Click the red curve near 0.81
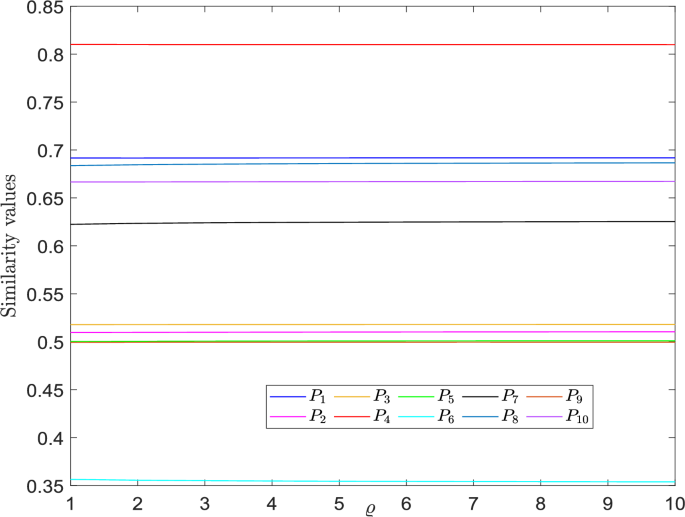The image size is (685, 517). point(373,45)
